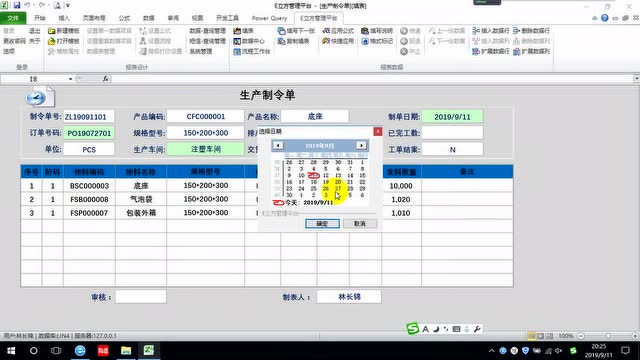Open Customize Quick Access Toolbar dropdown

click(x=68, y=6)
